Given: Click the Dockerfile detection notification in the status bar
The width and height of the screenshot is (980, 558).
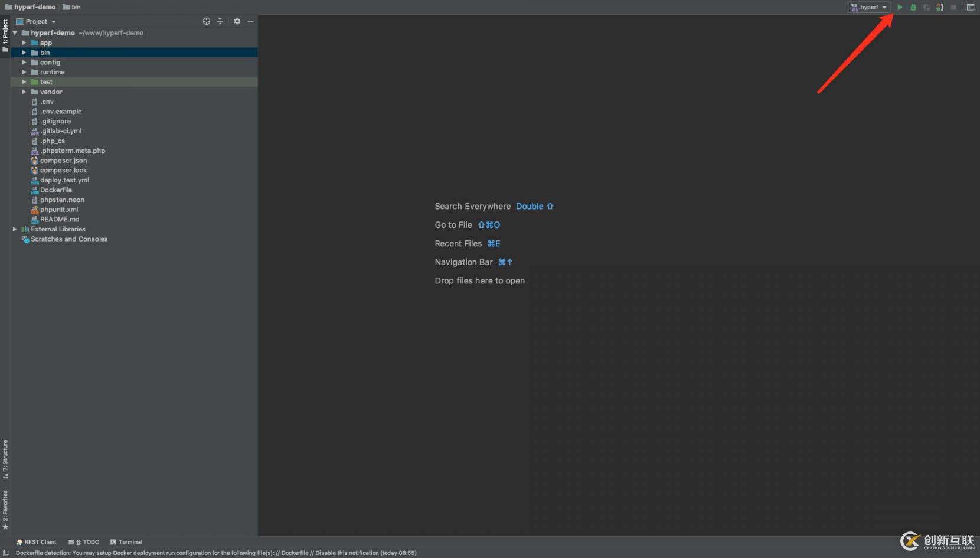Looking at the screenshot, I should click(x=216, y=553).
